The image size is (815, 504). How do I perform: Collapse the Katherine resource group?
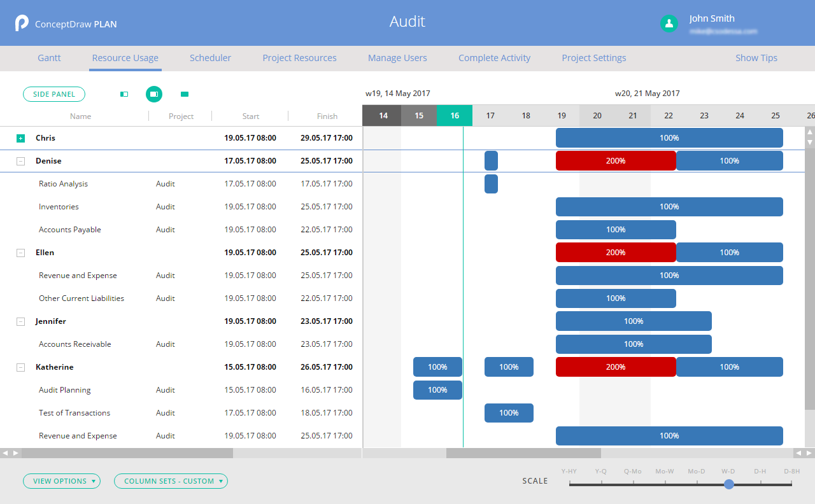(20, 367)
